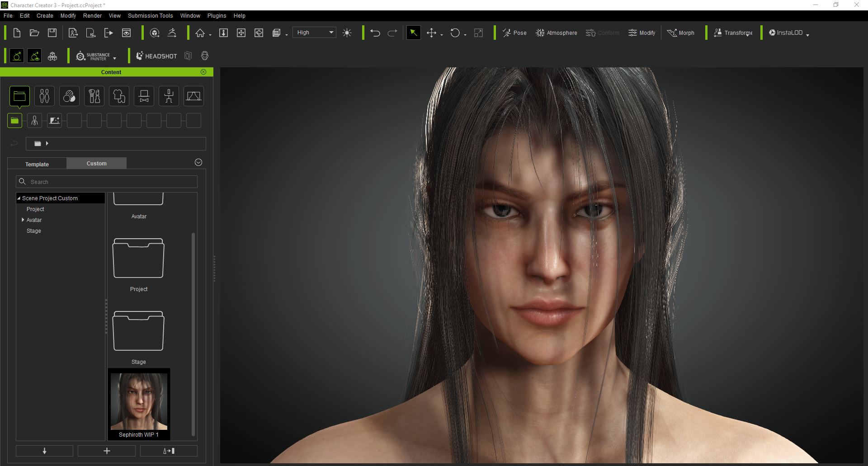Toggle the second green eye physics icon
Screen dimensions: 868x466
tap(34, 56)
